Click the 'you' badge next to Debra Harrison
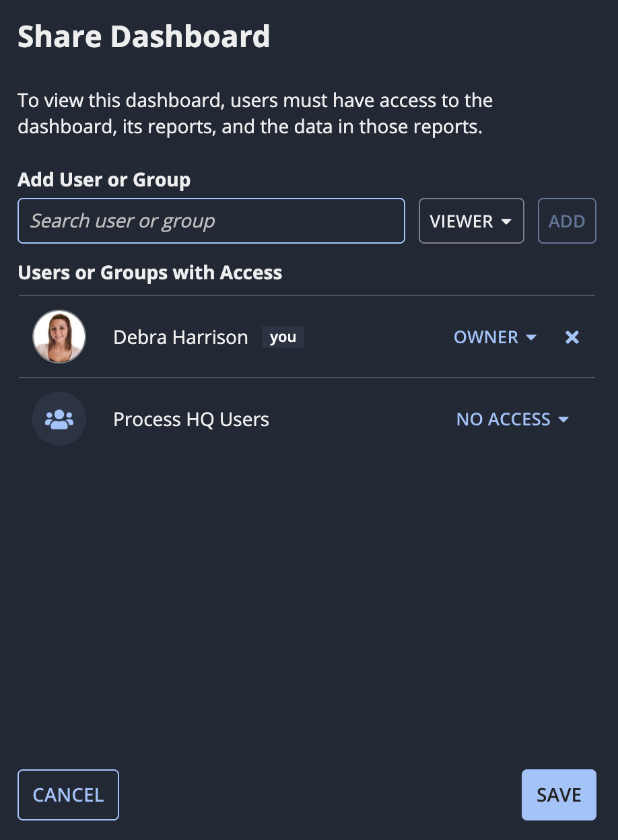The width and height of the screenshot is (618, 840). [283, 337]
